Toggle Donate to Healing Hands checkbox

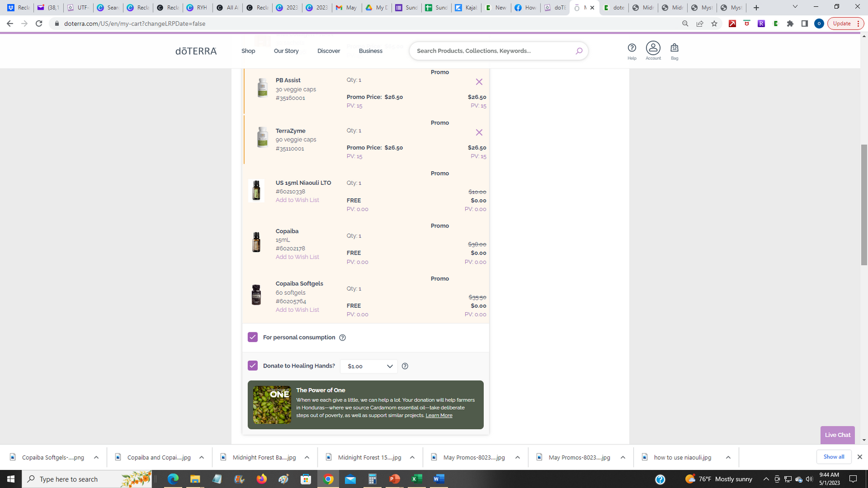[x=253, y=366]
